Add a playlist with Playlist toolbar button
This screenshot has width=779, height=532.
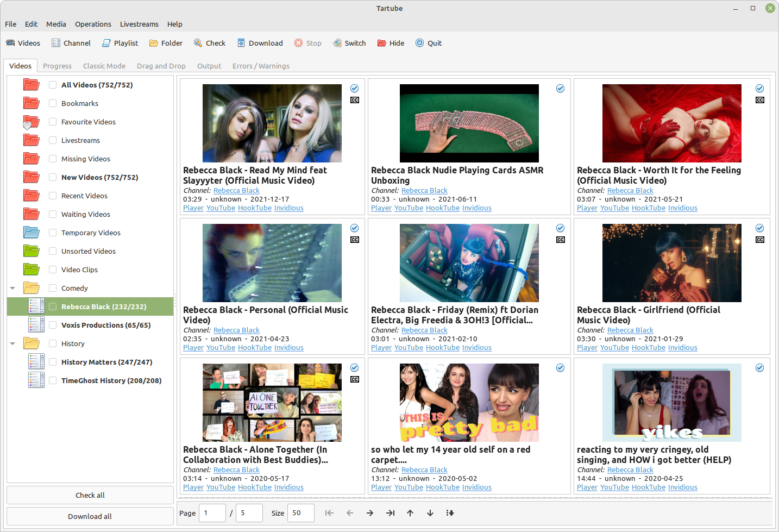click(x=121, y=43)
